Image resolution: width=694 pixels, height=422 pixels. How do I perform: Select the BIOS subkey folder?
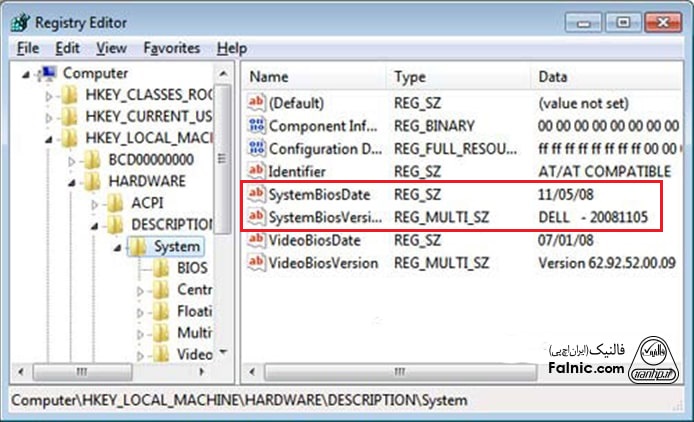(x=192, y=268)
